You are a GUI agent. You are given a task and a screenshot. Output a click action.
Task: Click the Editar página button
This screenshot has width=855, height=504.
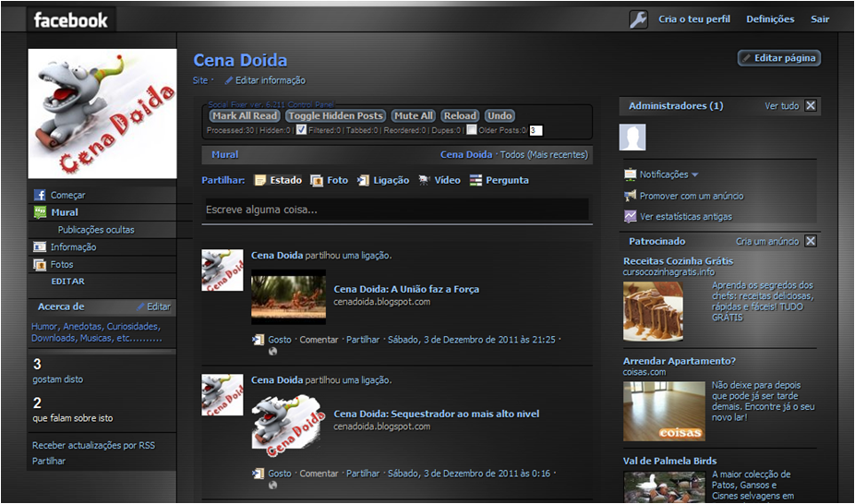tap(779, 58)
